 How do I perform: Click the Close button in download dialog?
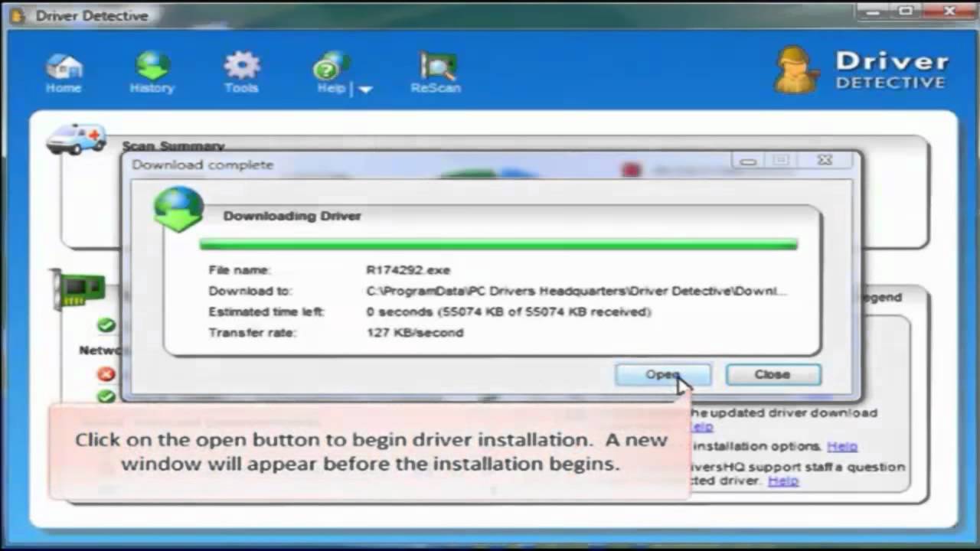pos(773,375)
